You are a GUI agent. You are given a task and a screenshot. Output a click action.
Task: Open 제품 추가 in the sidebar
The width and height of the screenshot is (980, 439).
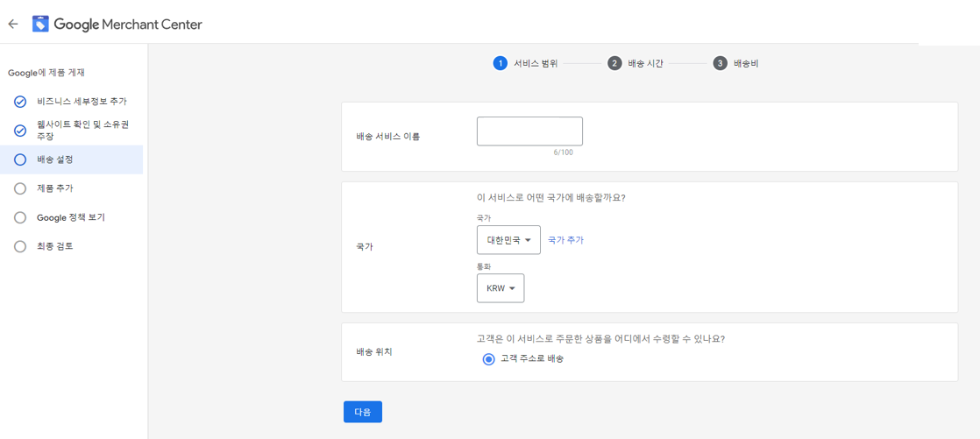coord(55,188)
